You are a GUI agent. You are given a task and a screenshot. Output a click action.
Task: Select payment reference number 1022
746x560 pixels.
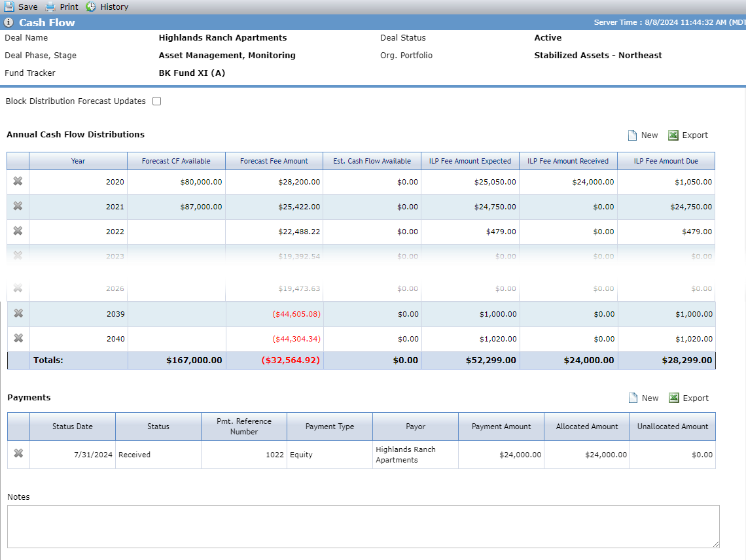coord(244,455)
